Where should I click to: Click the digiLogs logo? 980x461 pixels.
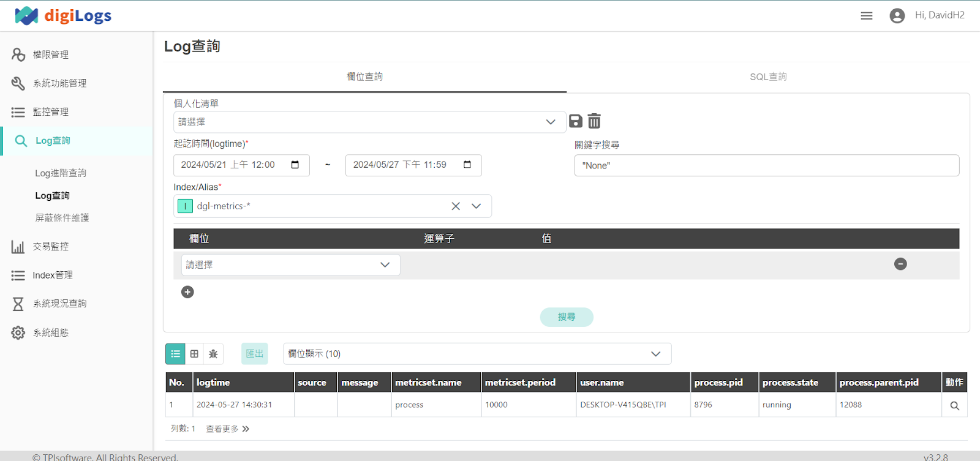[63, 16]
